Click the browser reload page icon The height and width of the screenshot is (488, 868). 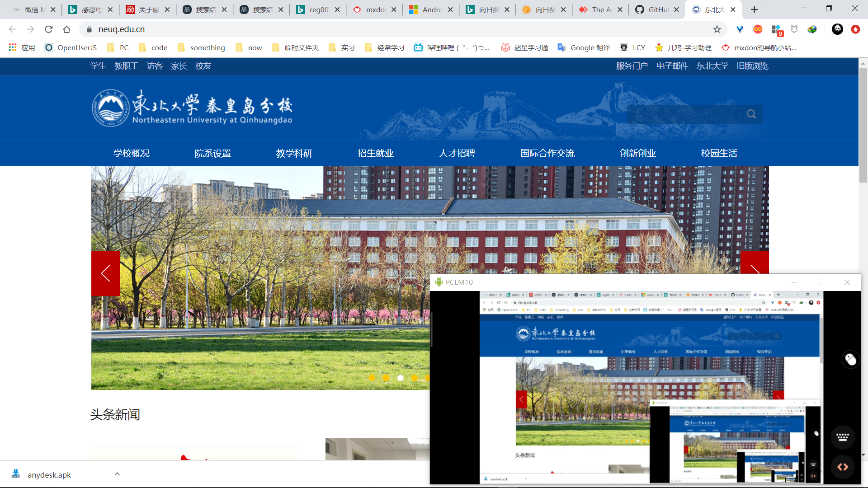tap(49, 29)
